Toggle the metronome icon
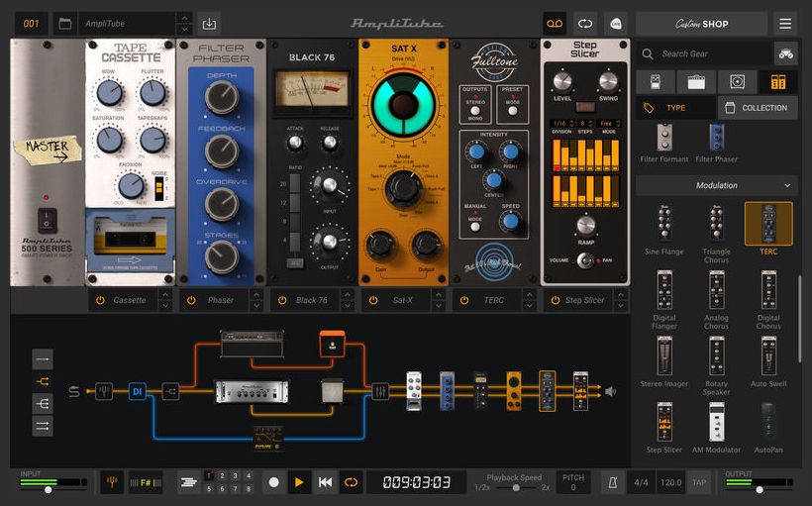The image size is (812, 506). point(613,482)
